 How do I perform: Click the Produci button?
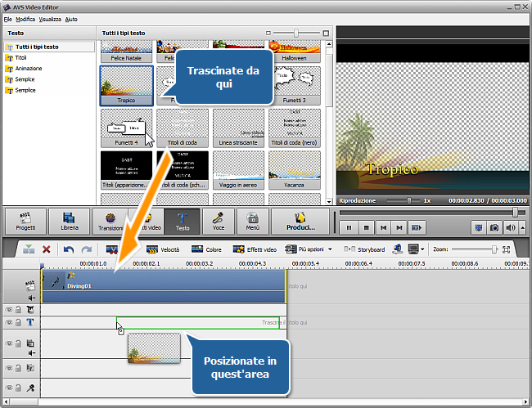[300, 222]
